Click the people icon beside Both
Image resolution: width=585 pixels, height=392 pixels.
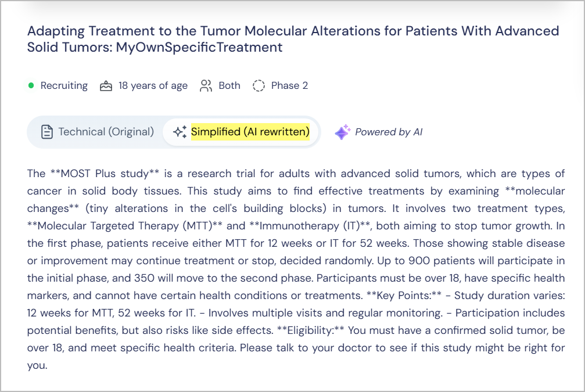click(206, 86)
